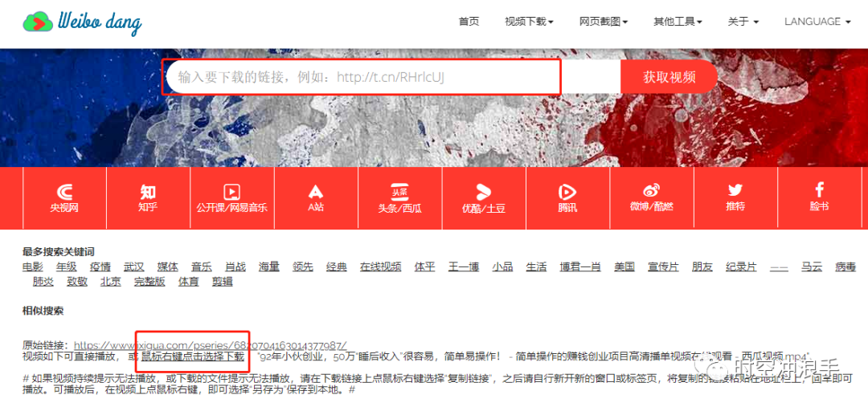Search keyword 朋友
The width and height of the screenshot is (868, 407).
point(702,267)
